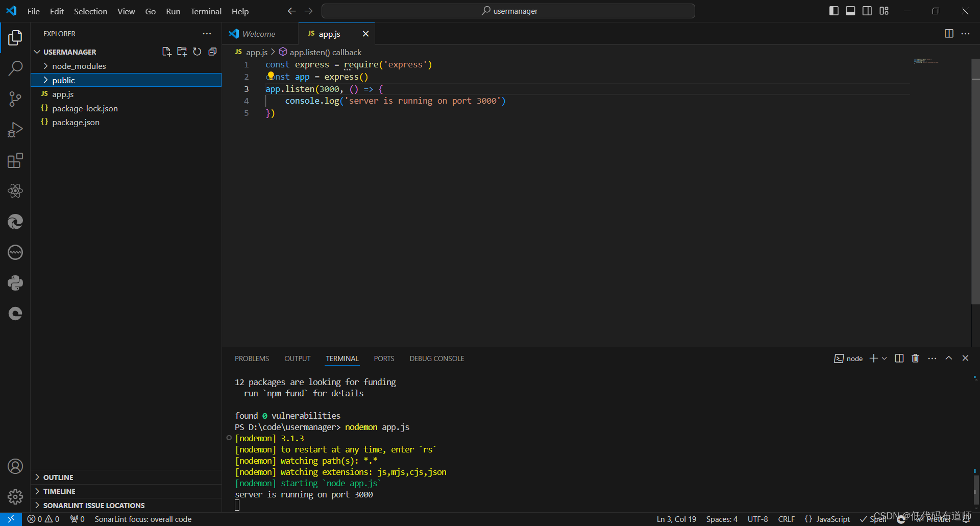Open the Run menu

tap(173, 11)
